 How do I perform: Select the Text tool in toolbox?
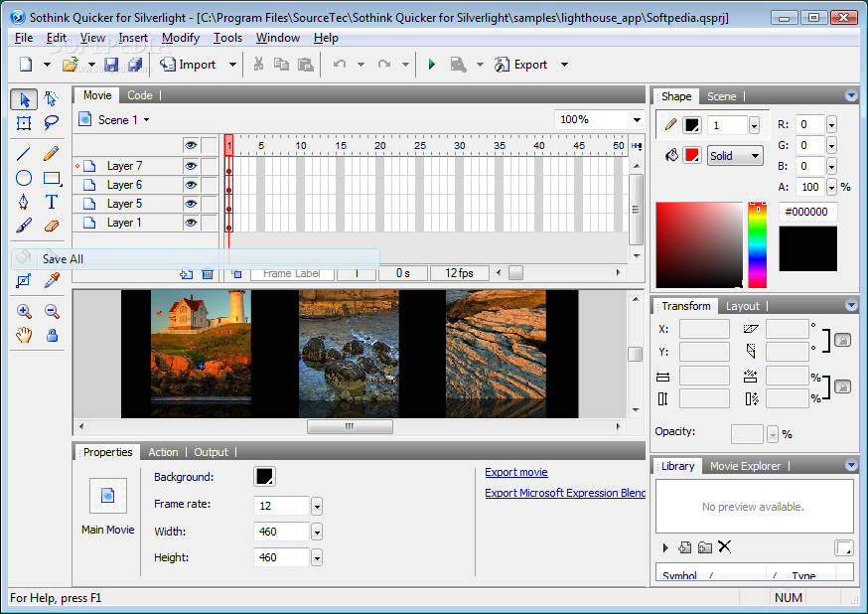(52, 202)
